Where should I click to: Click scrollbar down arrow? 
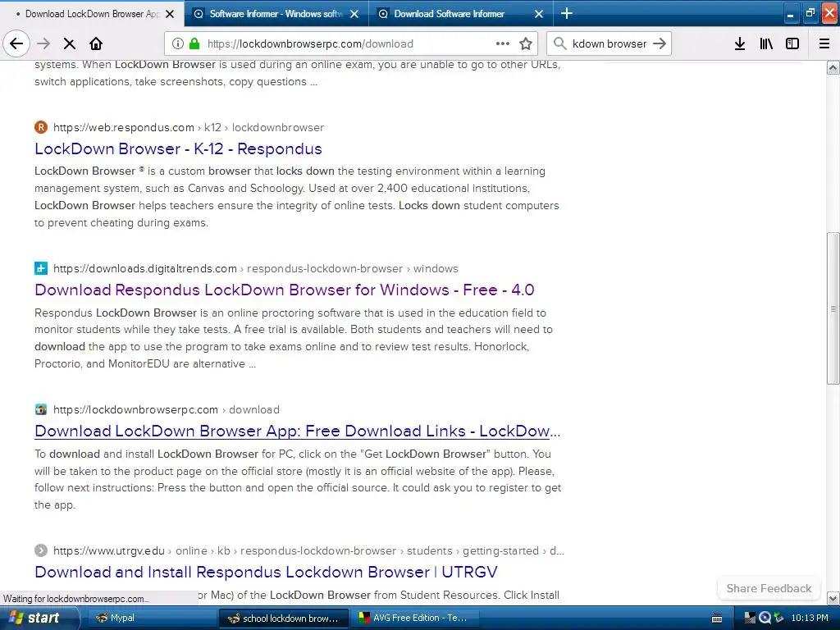pos(833,598)
